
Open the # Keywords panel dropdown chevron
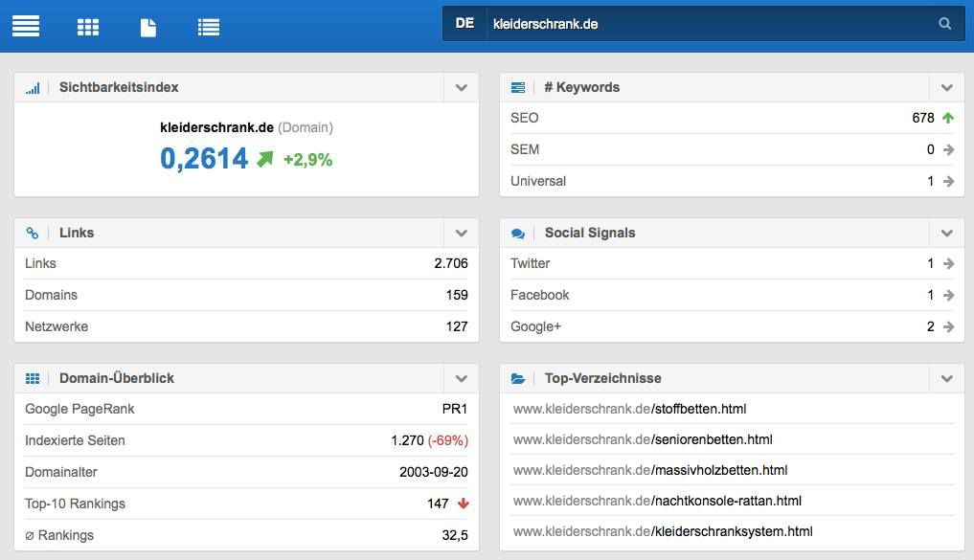946,87
